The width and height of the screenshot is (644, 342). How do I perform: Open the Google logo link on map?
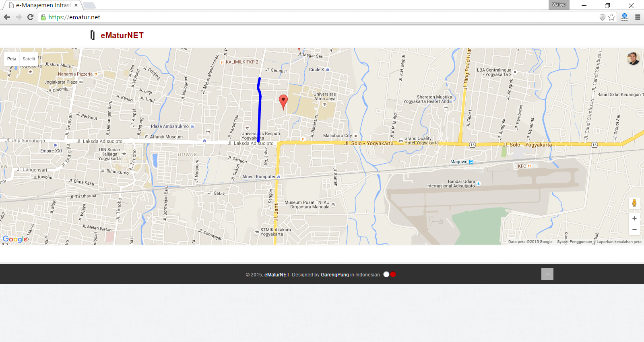click(x=15, y=239)
